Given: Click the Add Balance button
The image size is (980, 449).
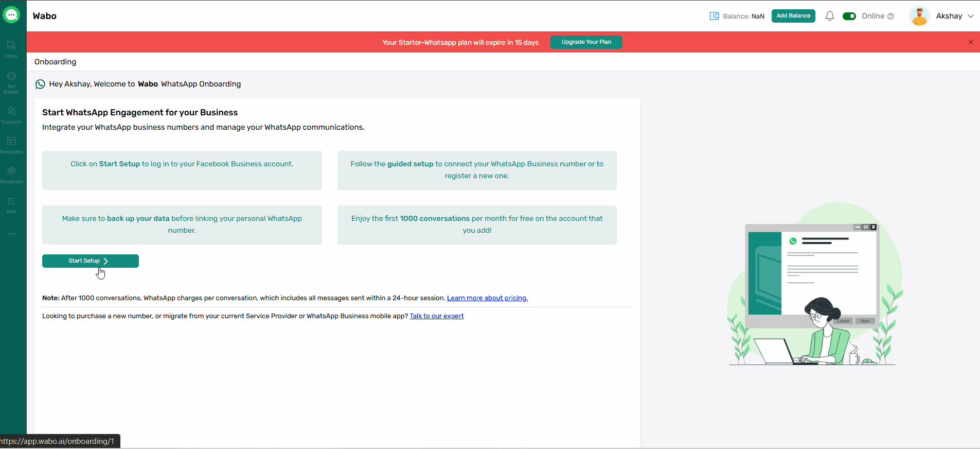Looking at the screenshot, I should point(793,16).
